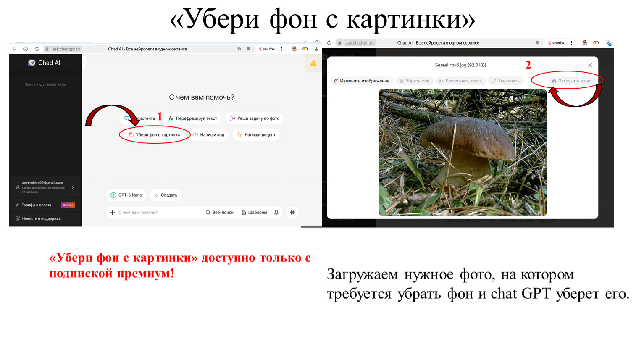Focus the С чем вам помочь? input field

point(160,213)
